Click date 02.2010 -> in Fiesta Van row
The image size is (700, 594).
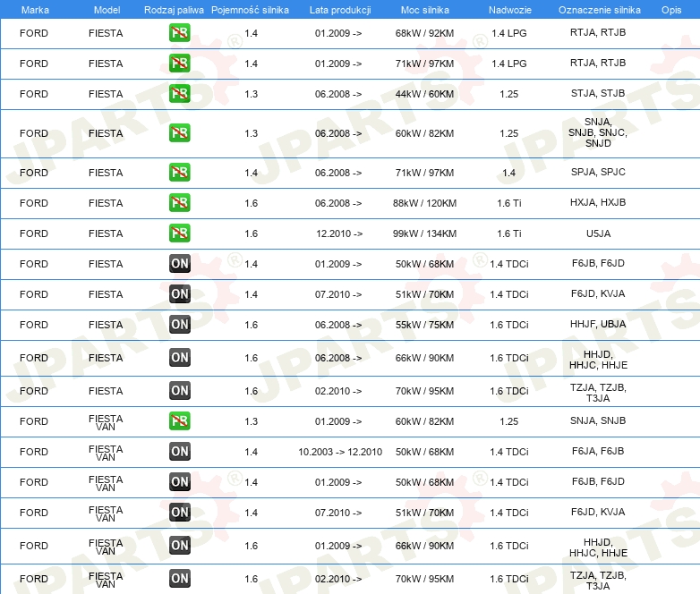338,579
